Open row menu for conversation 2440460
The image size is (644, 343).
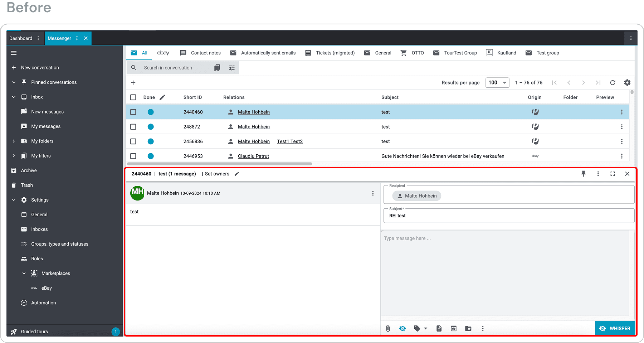click(622, 112)
